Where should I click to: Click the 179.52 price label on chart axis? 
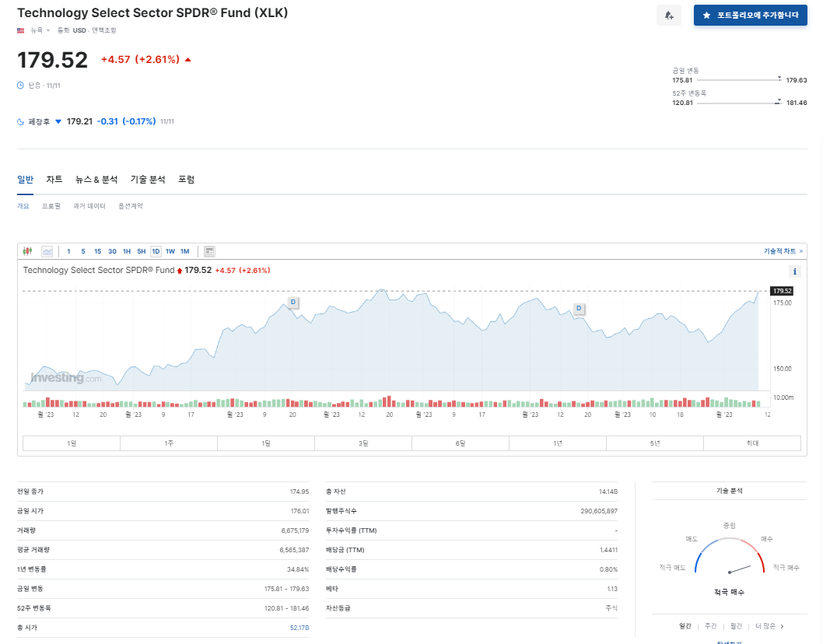point(782,291)
